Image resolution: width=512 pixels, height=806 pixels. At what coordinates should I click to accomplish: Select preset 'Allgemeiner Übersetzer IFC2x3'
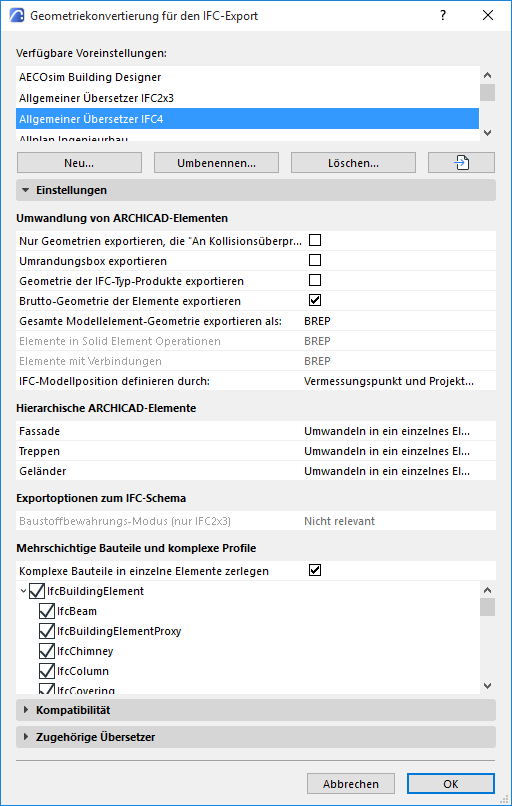[x=247, y=98]
